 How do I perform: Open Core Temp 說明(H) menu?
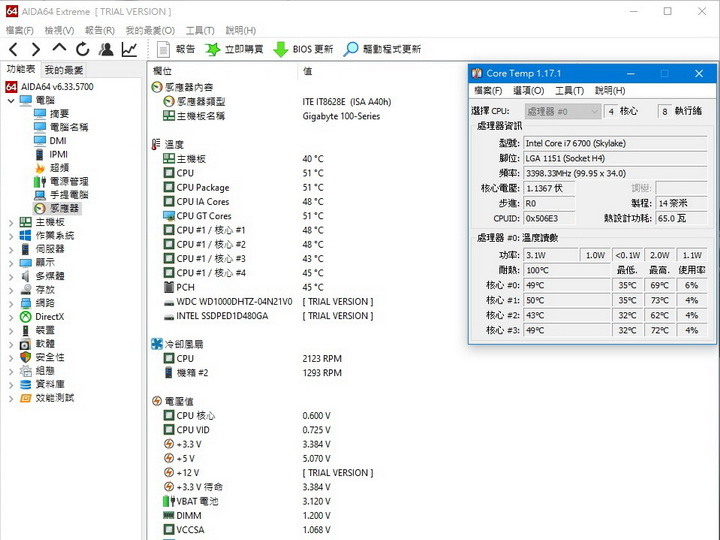coord(610,90)
